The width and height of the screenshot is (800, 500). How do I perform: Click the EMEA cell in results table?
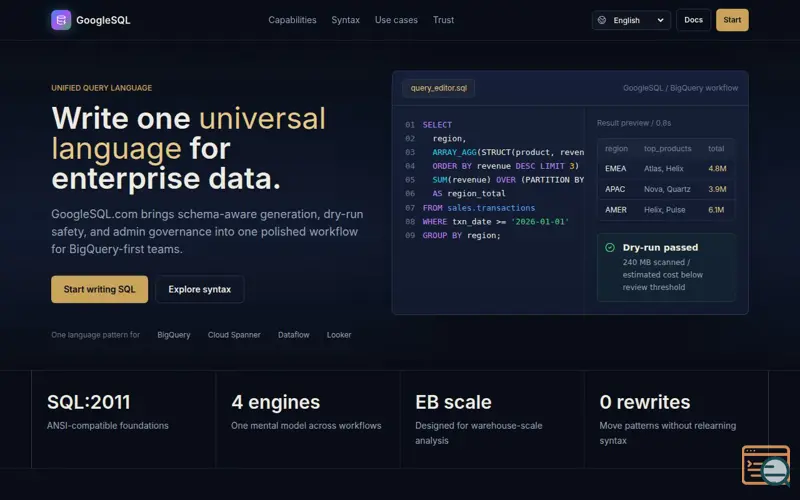tap(615, 168)
